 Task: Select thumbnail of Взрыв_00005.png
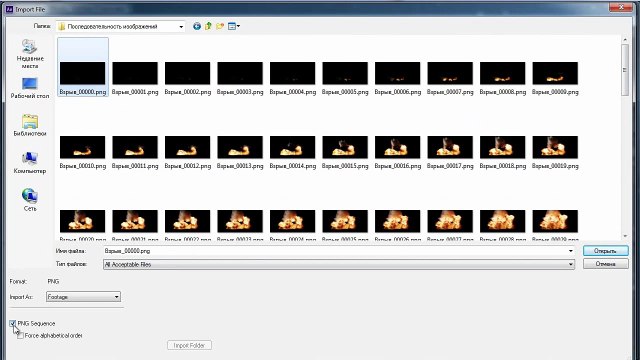coord(345,73)
